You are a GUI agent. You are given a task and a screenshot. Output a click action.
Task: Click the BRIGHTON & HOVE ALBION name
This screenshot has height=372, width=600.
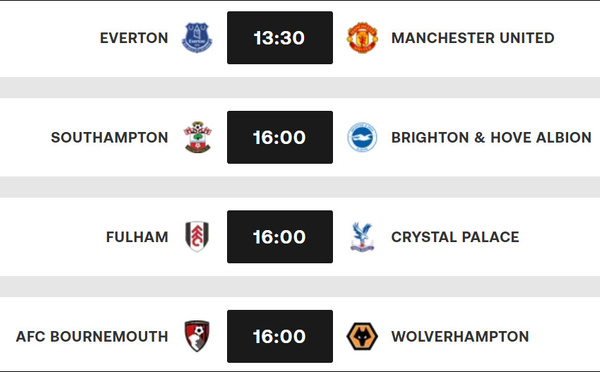[x=491, y=137]
